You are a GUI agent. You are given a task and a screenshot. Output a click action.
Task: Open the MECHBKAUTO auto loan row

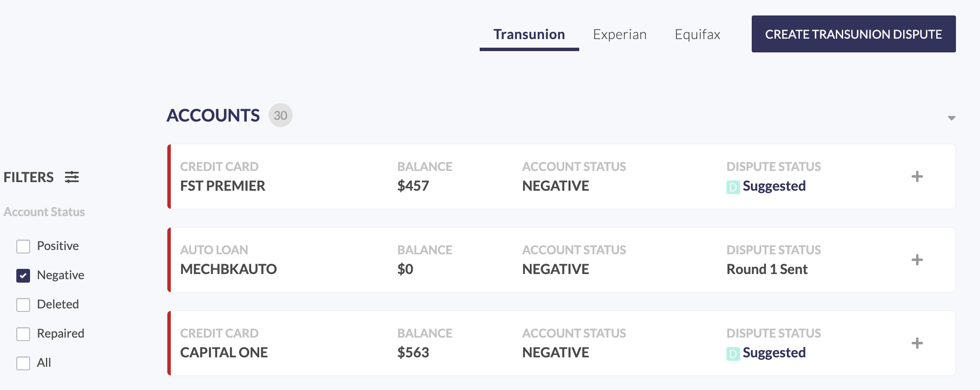(x=561, y=260)
